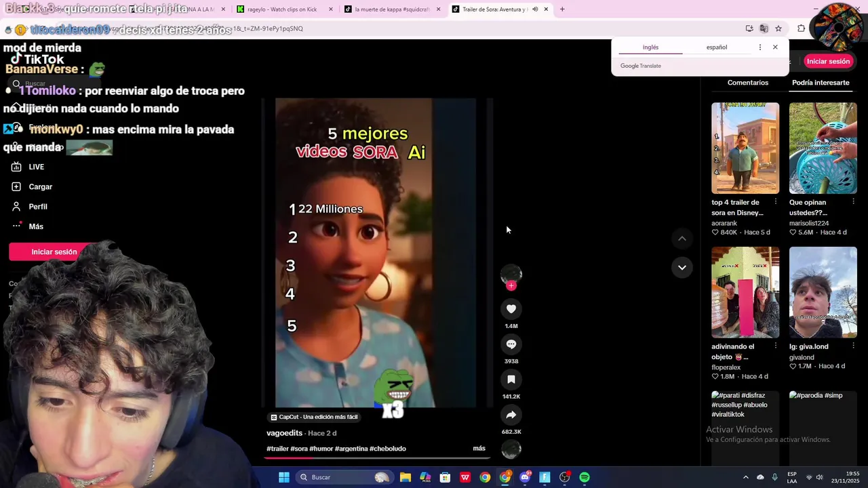Viewport: 868px width, 488px height.
Task: Open the #argentina hashtag link
Action: tap(351, 449)
